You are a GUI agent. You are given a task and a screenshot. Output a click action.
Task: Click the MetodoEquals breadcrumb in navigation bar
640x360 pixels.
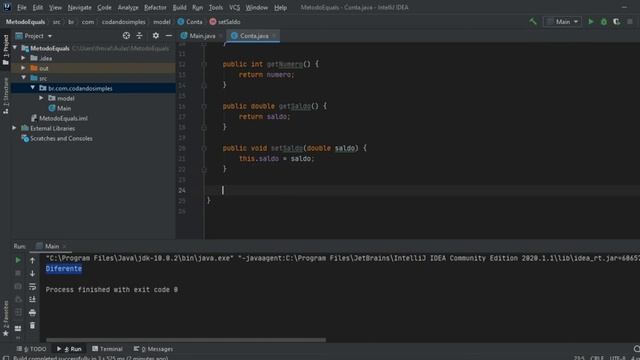coord(25,22)
